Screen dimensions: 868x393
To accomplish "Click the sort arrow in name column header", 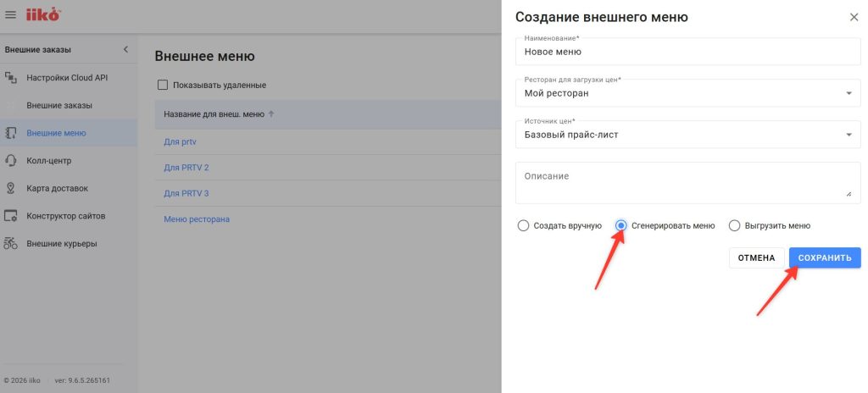I will (271, 114).
